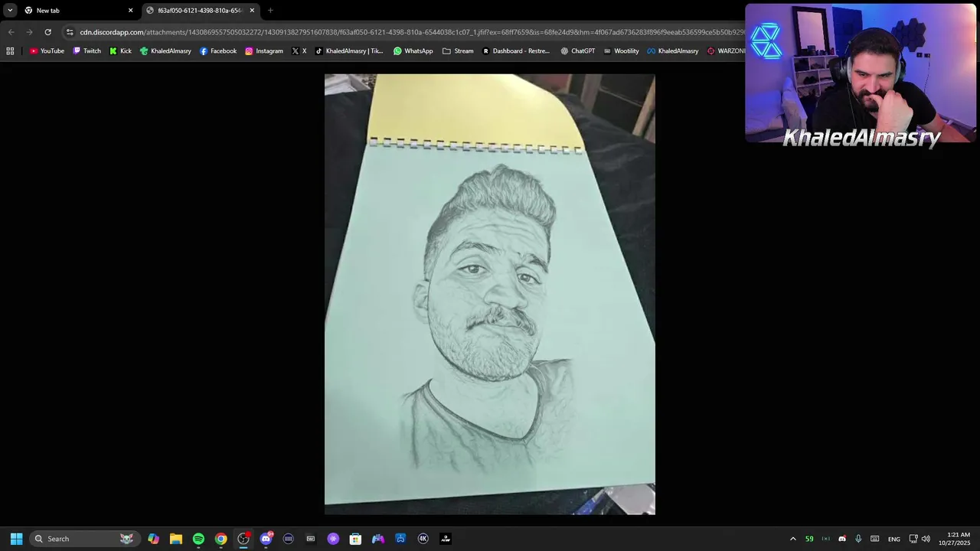The height and width of the screenshot is (551, 980).
Task: Open the Twitch bookmark
Action: pyautogui.click(x=87, y=51)
